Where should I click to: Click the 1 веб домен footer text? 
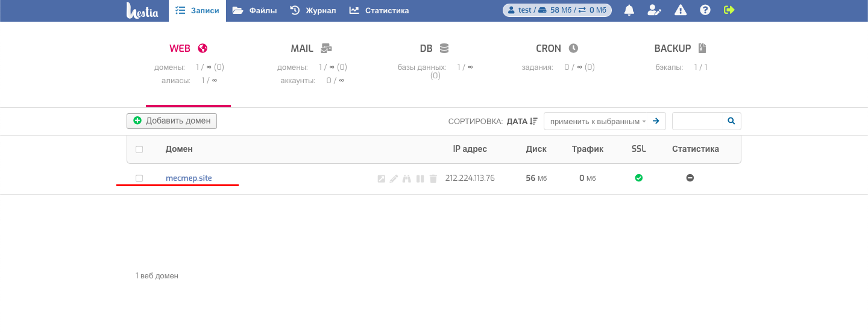coord(157,276)
